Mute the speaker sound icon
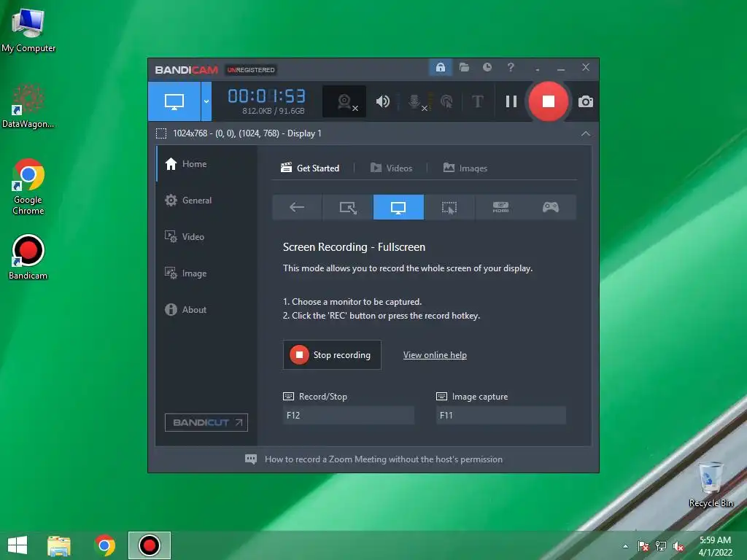Viewport: 747px width, 560px height. [382, 101]
